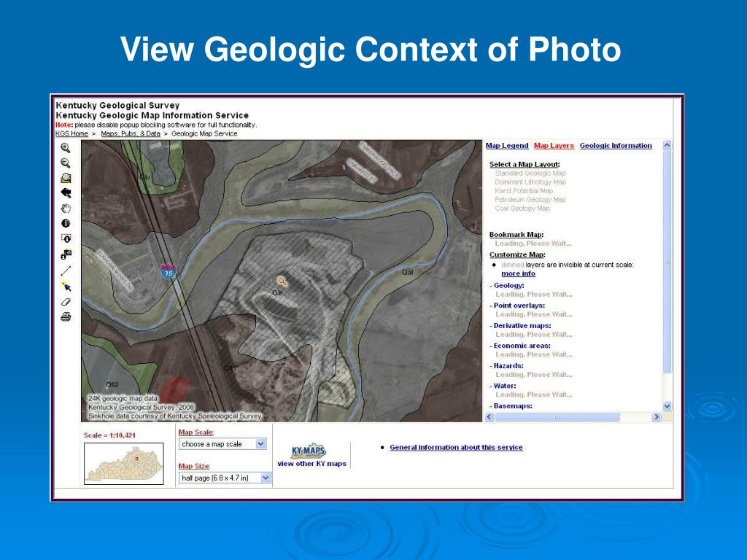This screenshot has width=747, height=560.
Task: Open the KGS Home breadcrumb link
Action: 72,134
